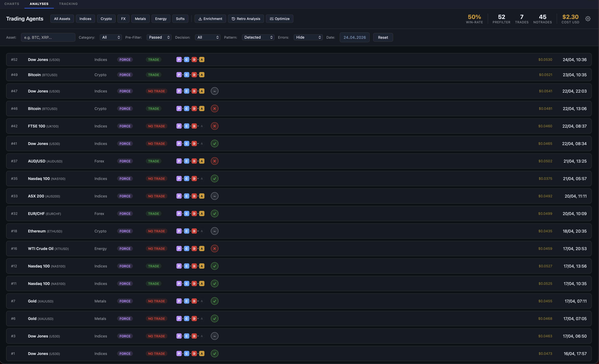
Task: Click green checkmark outcome icon on EUR/CHF row
Action: [214, 213]
